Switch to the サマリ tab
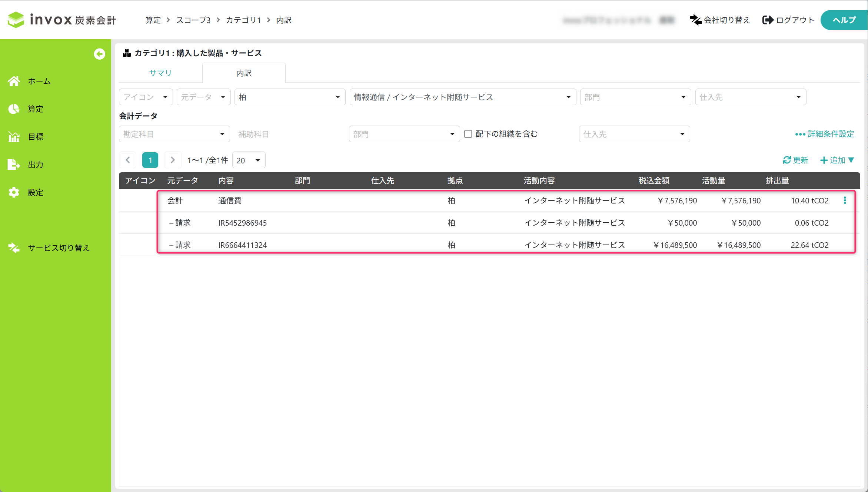Image resolution: width=868 pixels, height=492 pixels. point(160,73)
